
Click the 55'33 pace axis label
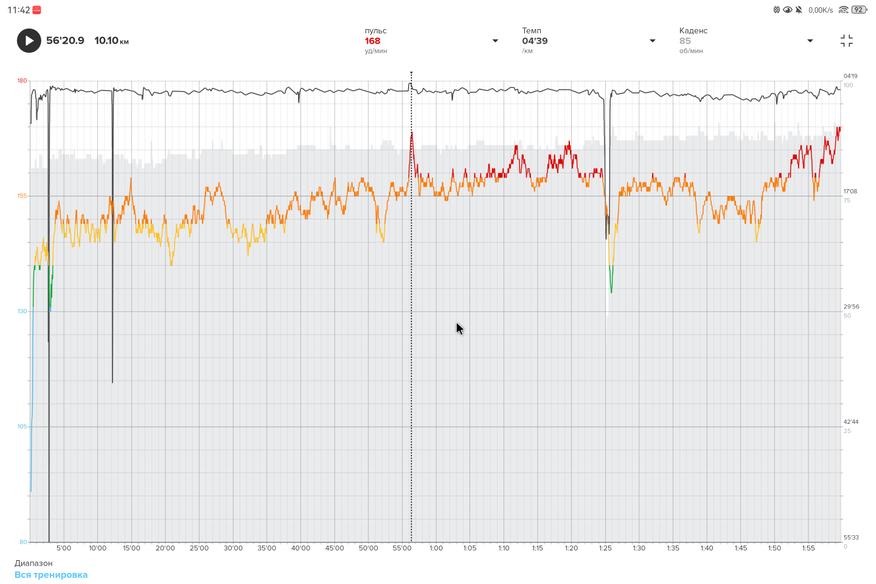point(850,538)
